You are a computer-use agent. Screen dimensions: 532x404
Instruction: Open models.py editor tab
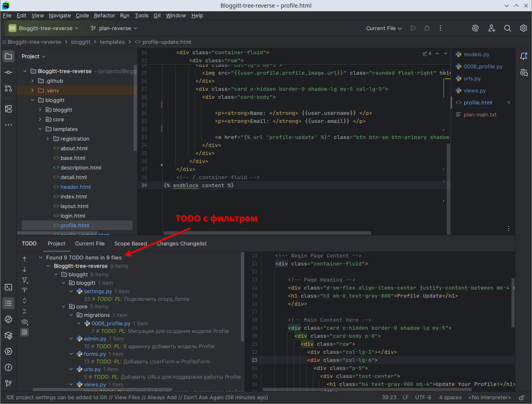pyautogui.click(x=476, y=54)
